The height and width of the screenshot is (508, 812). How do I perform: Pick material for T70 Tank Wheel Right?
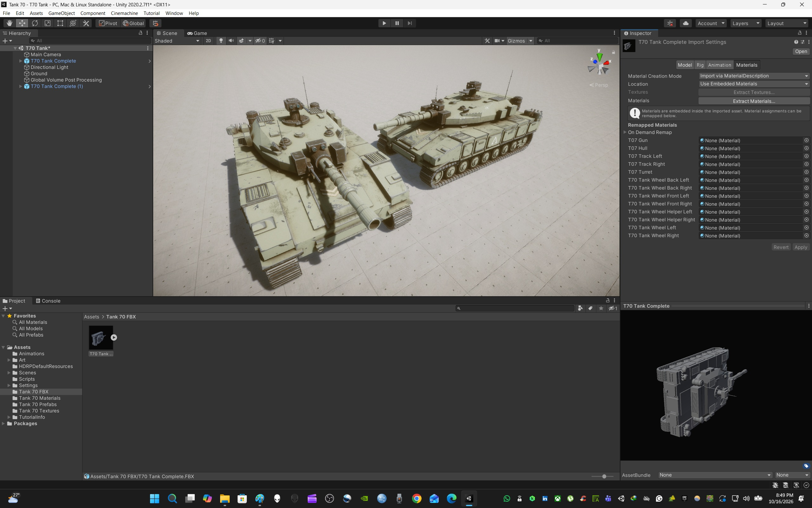[x=806, y=236]
